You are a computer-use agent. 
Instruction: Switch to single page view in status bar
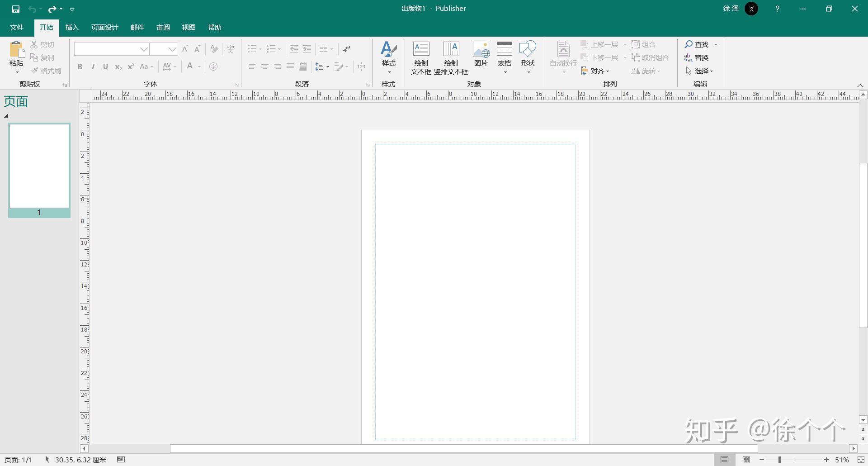(725, 460)
